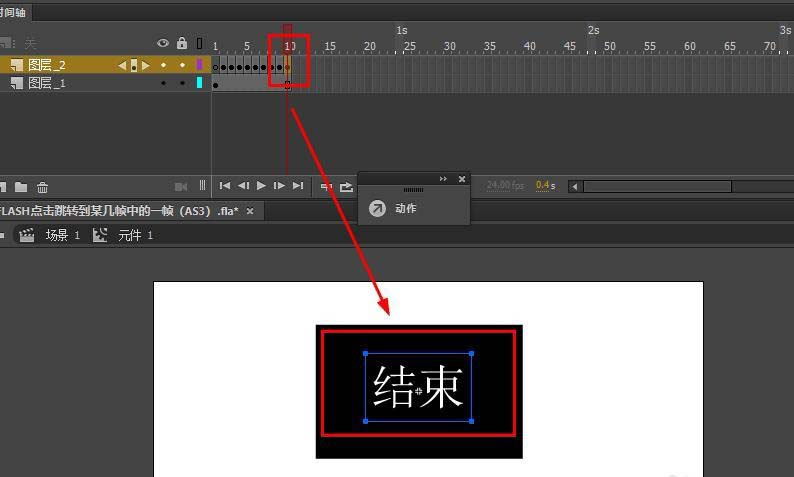The width and height of the screenshot is (794, 477).
Task: Jump to the last frame
Action: (x=298, y=186)
